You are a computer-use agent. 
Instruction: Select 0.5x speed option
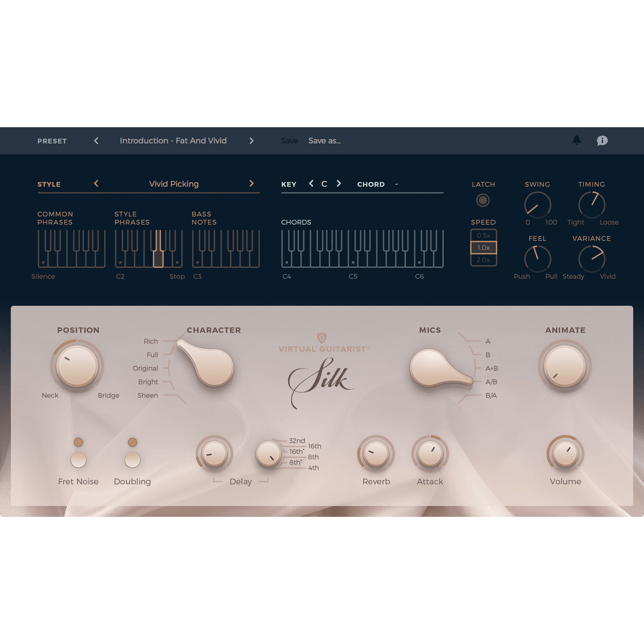(x=484, y=236)
